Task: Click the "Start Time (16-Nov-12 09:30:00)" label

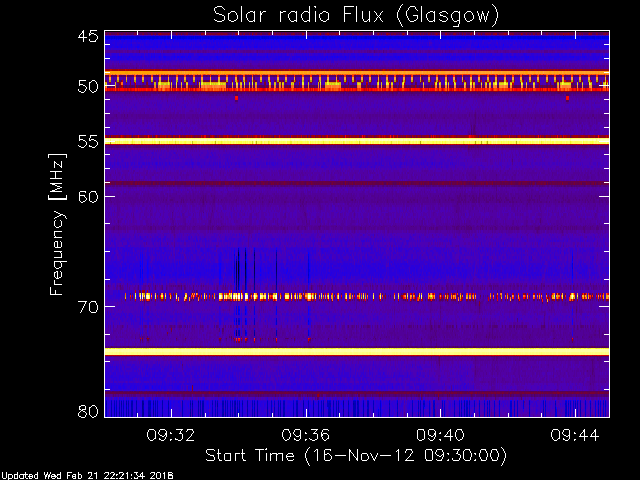Action: [x=356, y=455]
